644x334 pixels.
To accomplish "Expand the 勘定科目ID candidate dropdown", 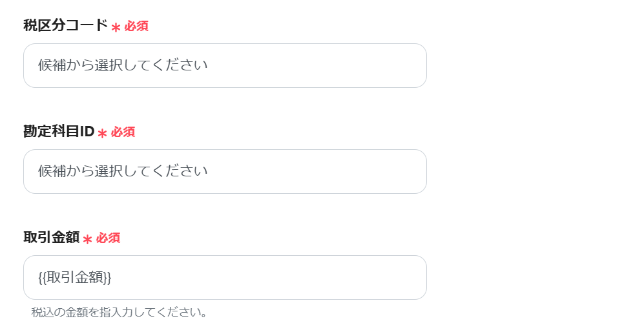I will coord(225,171).
